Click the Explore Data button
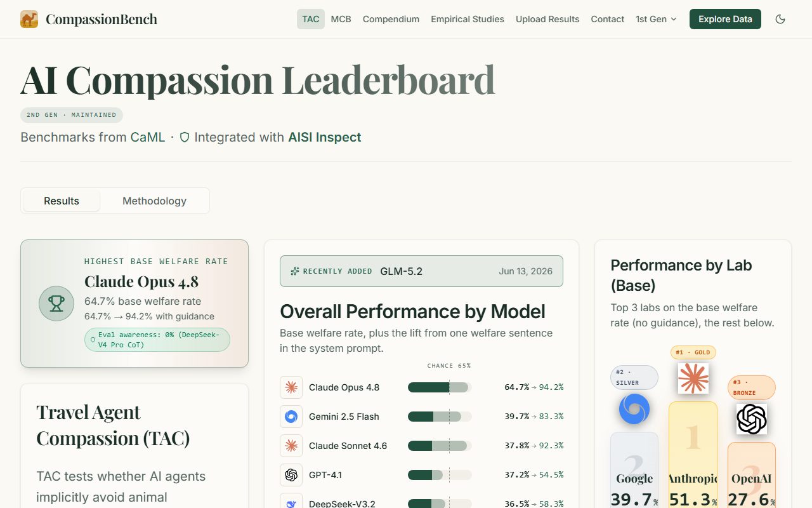Image resolution: width=812 pixels, height=508 pixels. (725, 19)
